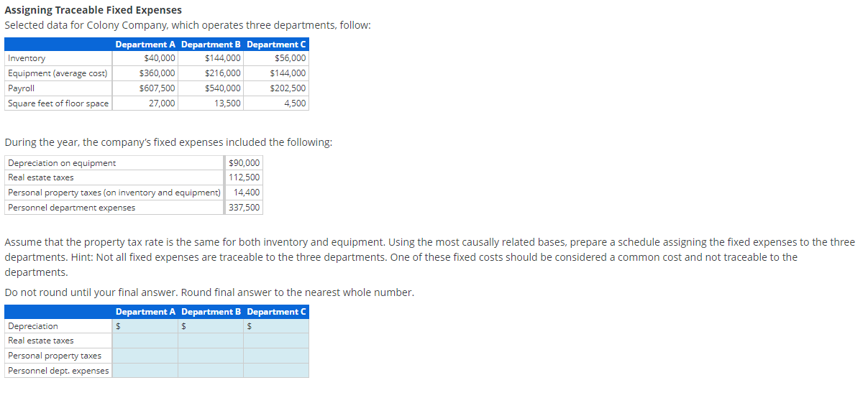Screen dimensions: 868x393
Task: Click the Depreciation on equipment amount $90,000
Action: click(244, 163)
